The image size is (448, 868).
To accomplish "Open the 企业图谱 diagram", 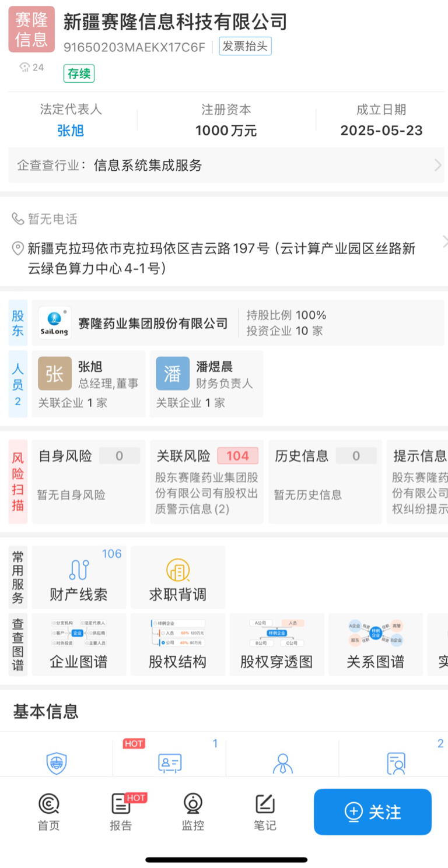I will pos(79,645).
